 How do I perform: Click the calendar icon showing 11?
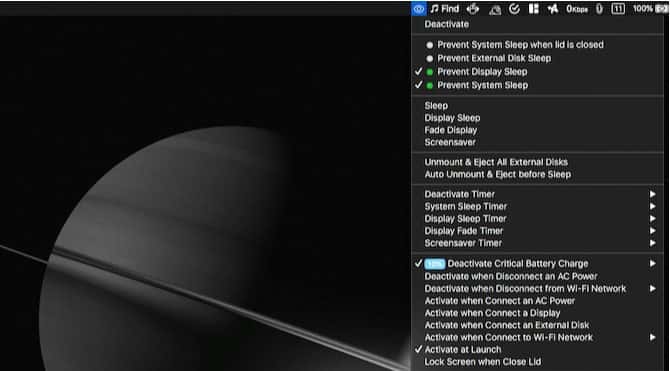[x=618, y=9]
